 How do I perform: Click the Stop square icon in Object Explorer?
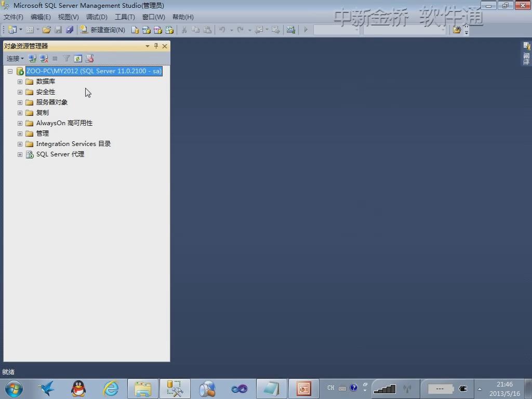pyautogui.click(x=55, y=59)
